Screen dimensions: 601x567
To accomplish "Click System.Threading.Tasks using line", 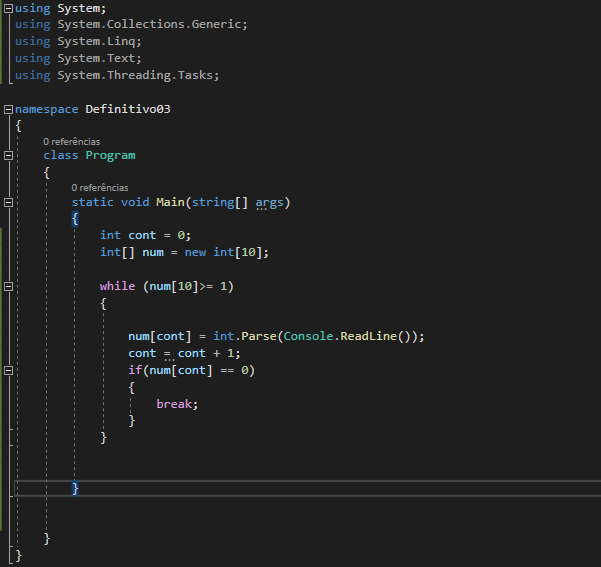I will coord(117,75).
